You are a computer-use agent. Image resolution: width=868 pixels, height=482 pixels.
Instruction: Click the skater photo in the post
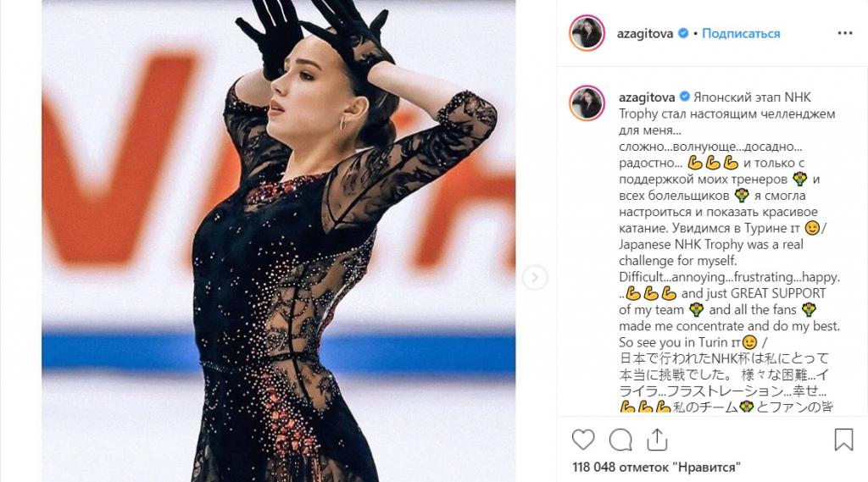tap(278, 241)
